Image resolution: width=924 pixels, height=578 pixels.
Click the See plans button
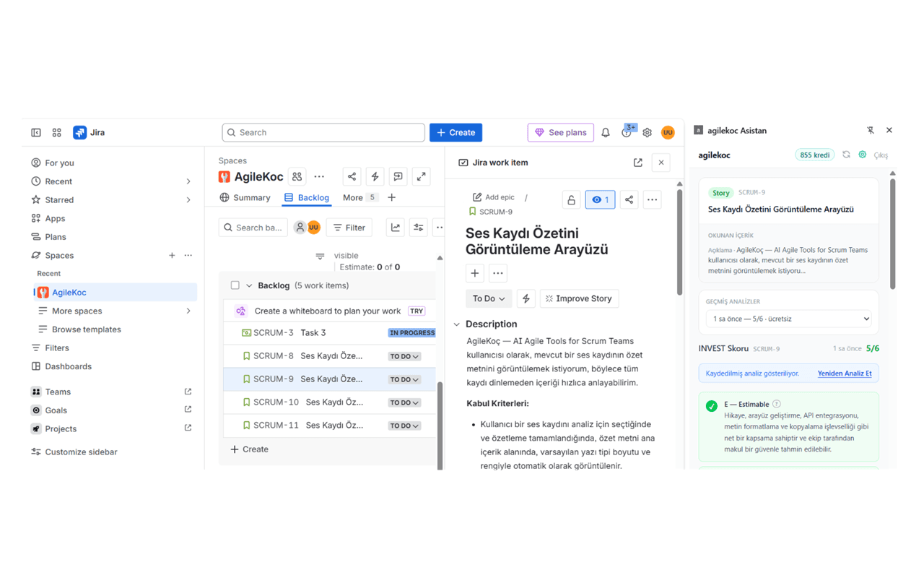(560, 132)
